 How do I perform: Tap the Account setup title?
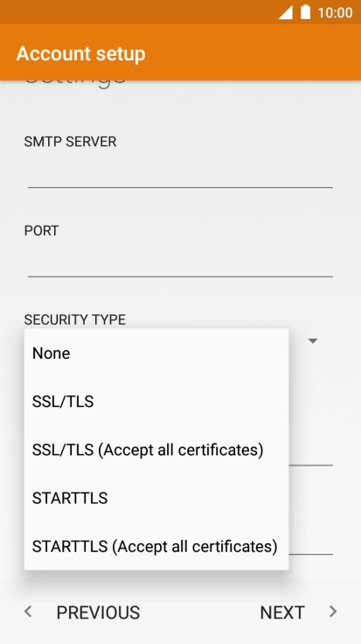(80, 53)
